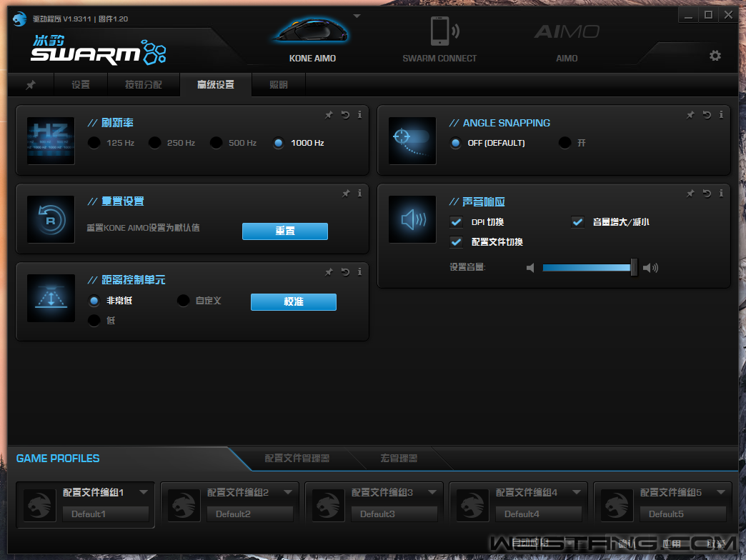Reset the 距离控制单元 panel to default

tap(345, 272)
